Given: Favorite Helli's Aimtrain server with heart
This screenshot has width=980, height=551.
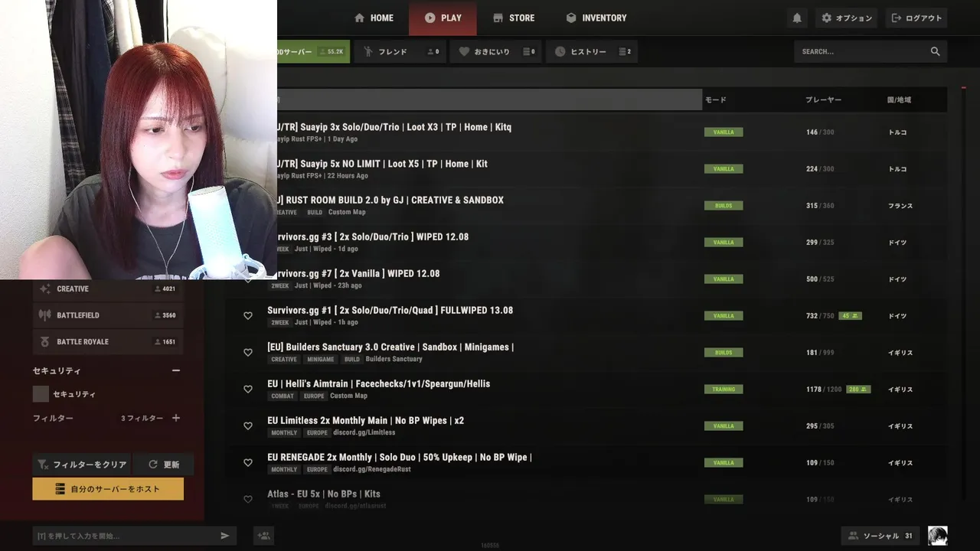Looking at the screenshot, I should (248, 389).
